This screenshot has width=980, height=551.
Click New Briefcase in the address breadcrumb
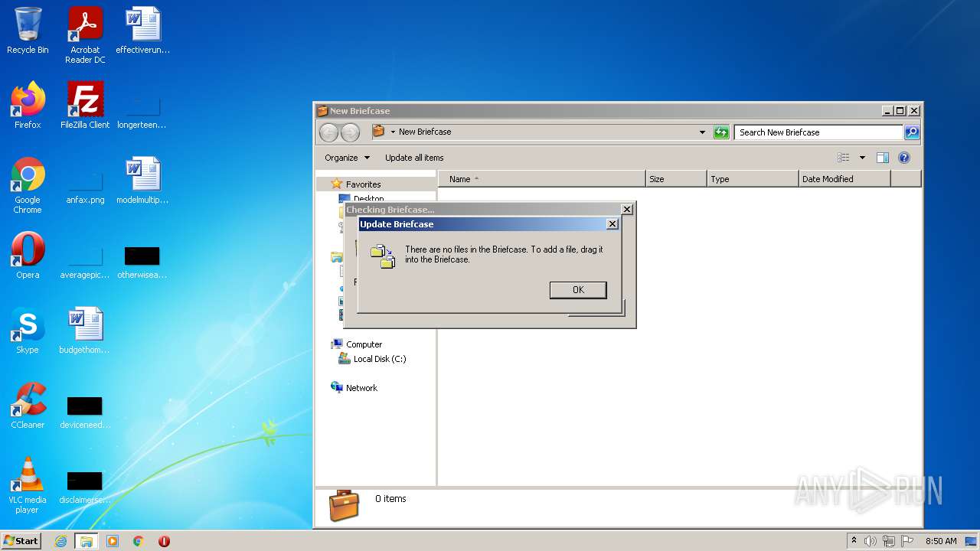pyautogui.click(x=425, y=132)
